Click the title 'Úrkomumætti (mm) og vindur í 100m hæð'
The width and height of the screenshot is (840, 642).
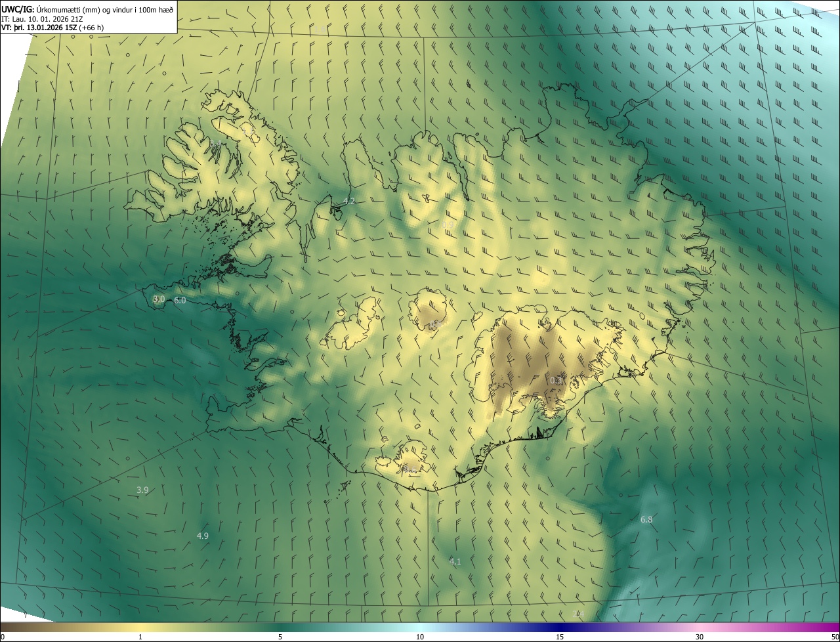pos(104,9)
